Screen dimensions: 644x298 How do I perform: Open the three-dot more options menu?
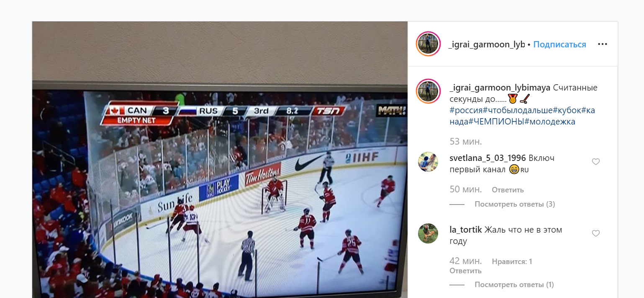[x=602, y=44]
